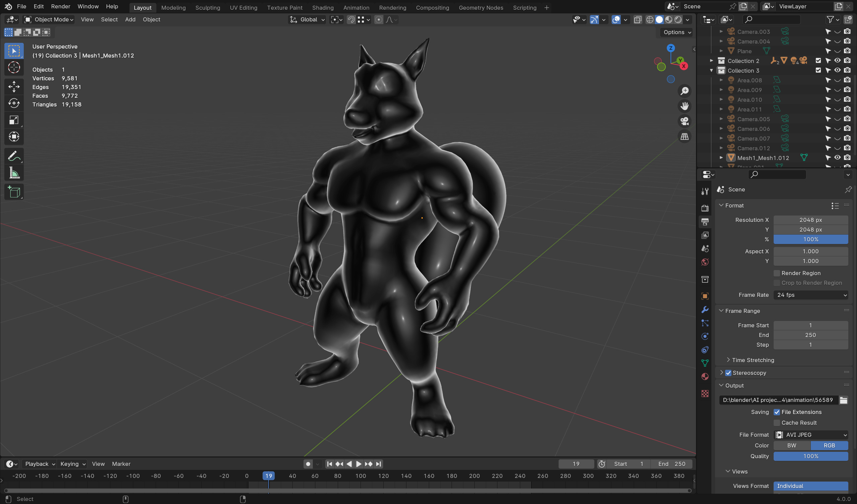Screen dimensions: 857x504
Task: Jump to timeline end frame
Action: click(x=379, y=464)
